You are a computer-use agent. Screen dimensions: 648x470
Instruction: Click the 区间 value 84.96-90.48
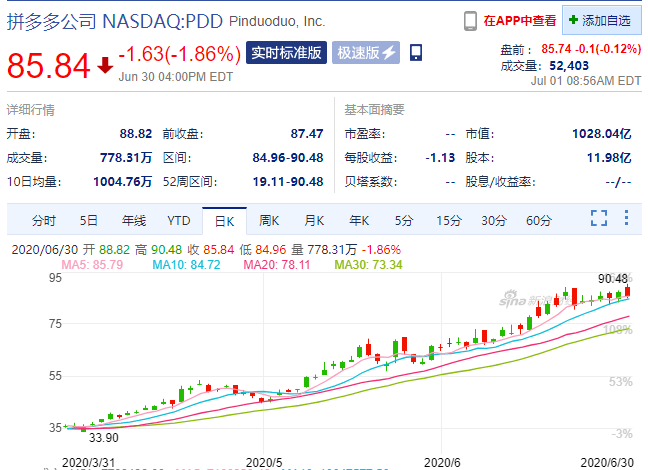(x=288, y=158)
